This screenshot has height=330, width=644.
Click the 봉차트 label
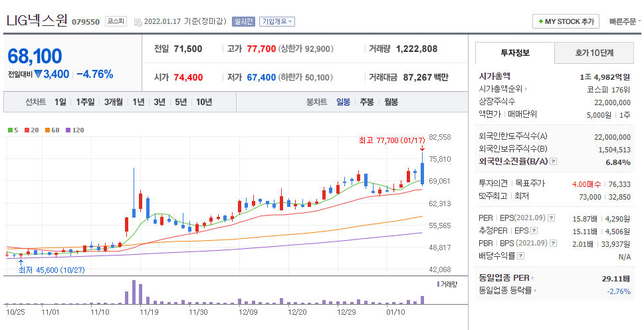pos(316,102)
